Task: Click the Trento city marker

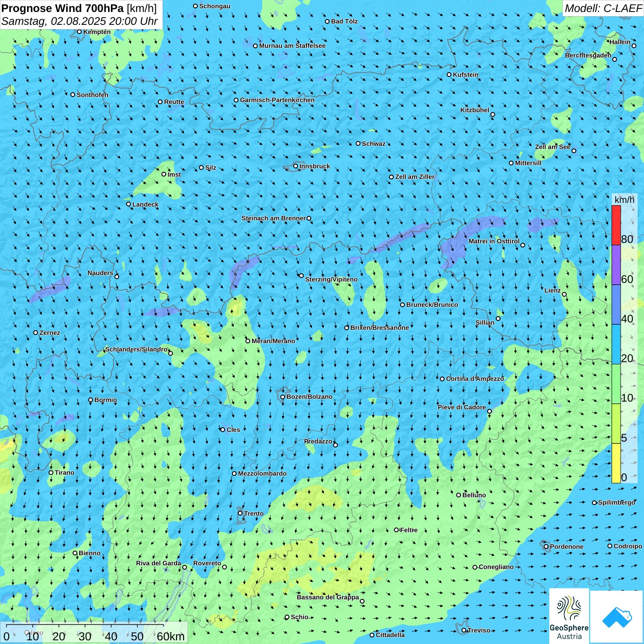Action: [x=240, y=513]
